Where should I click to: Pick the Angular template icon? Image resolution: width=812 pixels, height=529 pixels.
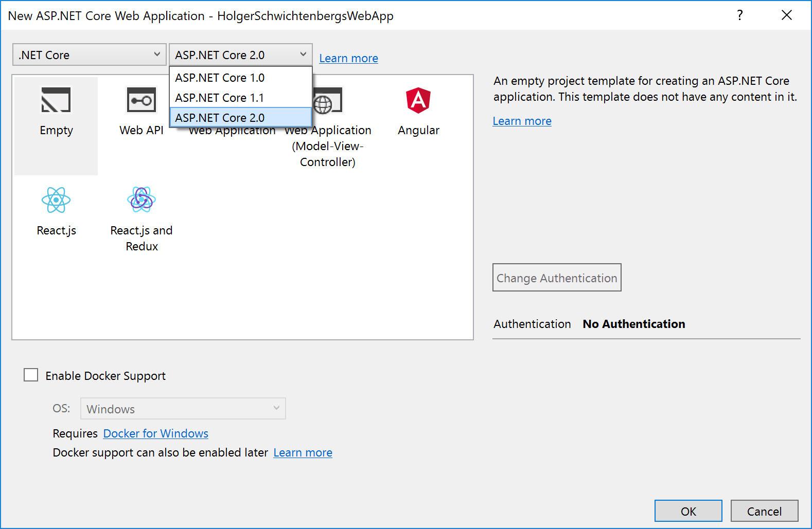pos(418,100)
